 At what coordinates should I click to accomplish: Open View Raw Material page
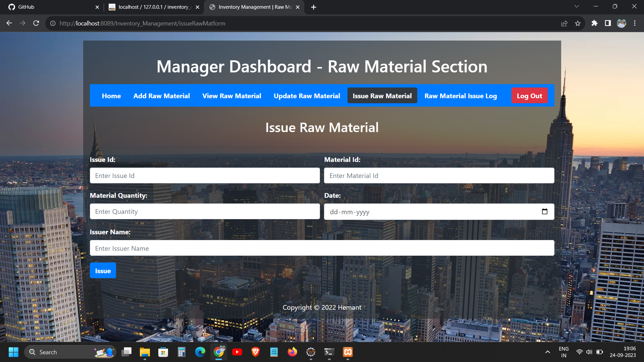(232, 96)
